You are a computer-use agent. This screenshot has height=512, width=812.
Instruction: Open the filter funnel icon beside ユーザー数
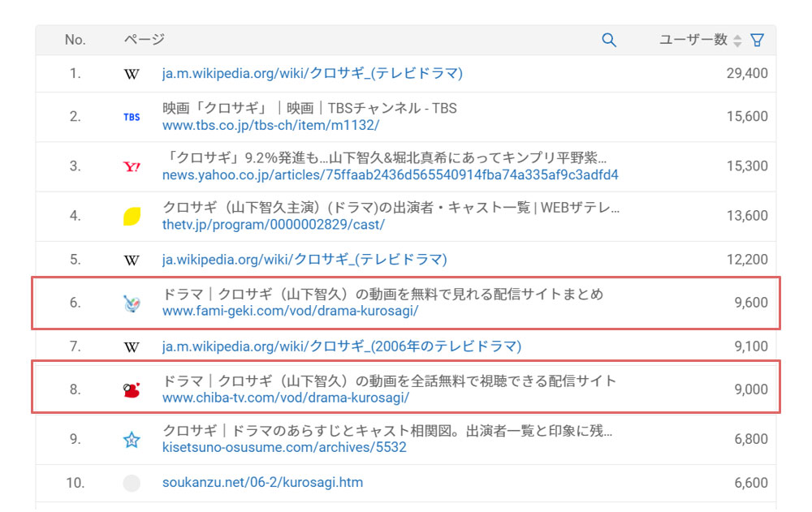tap(758, 40)
